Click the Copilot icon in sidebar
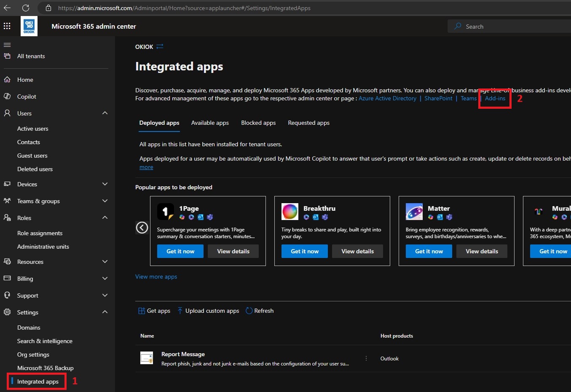 point(7,97)
